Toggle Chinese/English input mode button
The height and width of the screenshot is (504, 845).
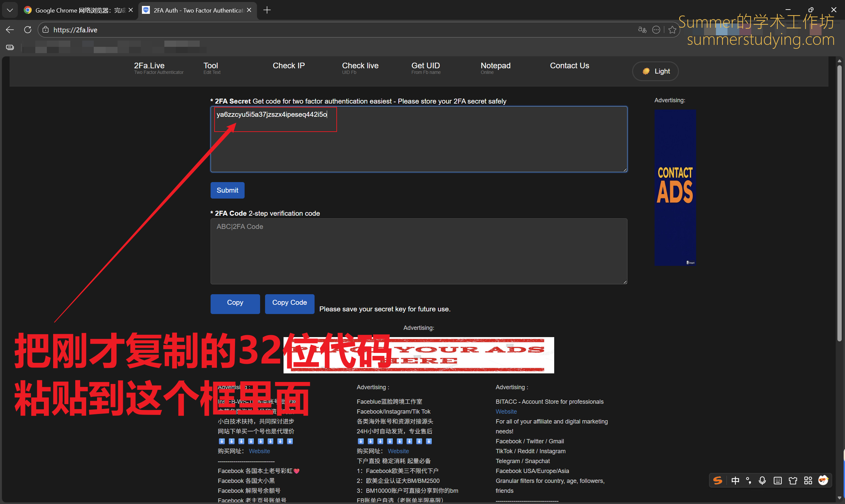pos(735,480)
